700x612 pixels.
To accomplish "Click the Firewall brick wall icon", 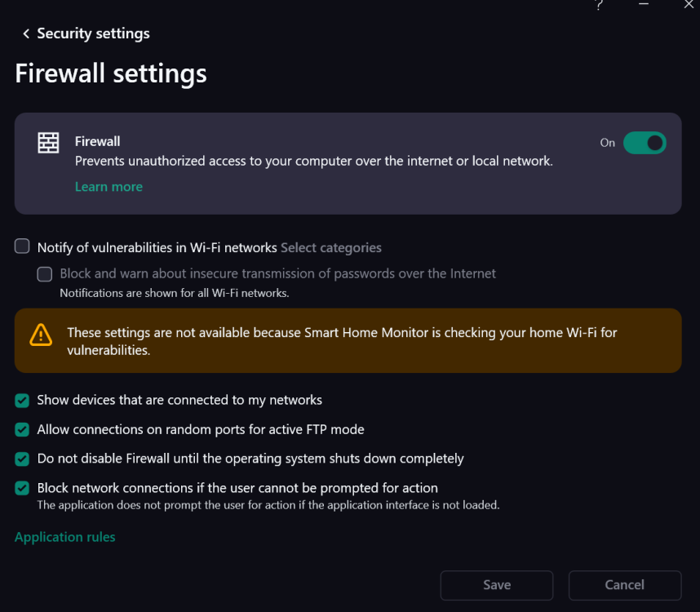I will pyautogui.click(x=49, y=143).
